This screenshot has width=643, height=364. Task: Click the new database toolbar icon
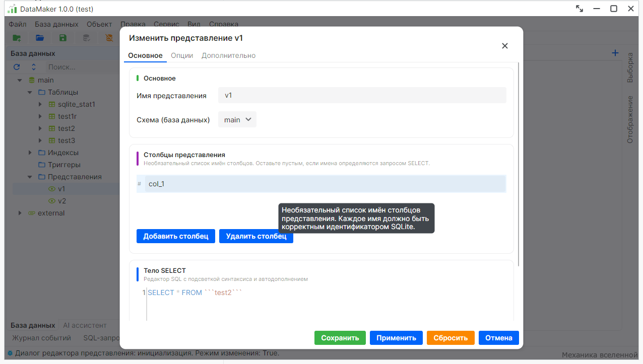point(17,38)
